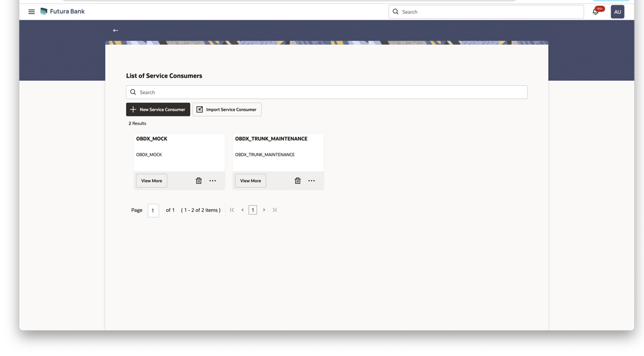Go back using the back arrow
The width and height of the screenshot is (644, 356).
(x=116, y=30)
